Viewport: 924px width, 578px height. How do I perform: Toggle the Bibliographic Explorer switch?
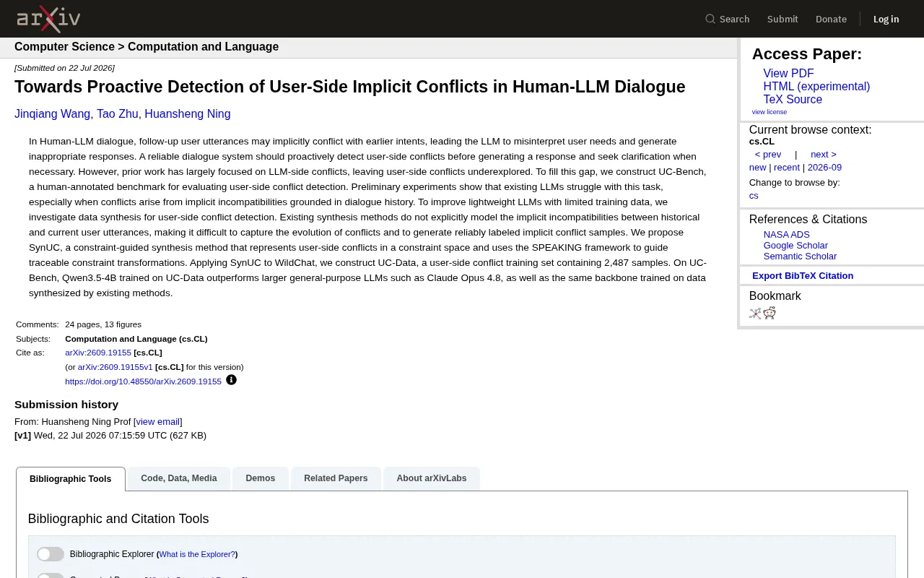click(51, 554)
